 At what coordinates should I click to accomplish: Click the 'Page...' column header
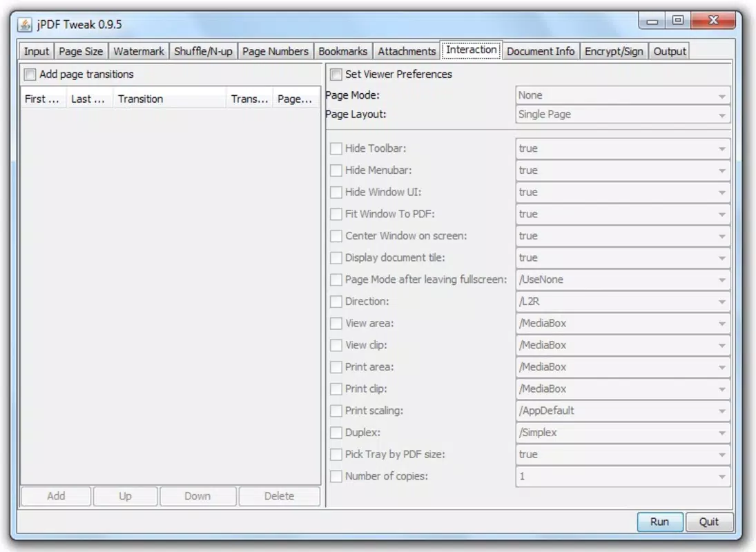[295, 99]
